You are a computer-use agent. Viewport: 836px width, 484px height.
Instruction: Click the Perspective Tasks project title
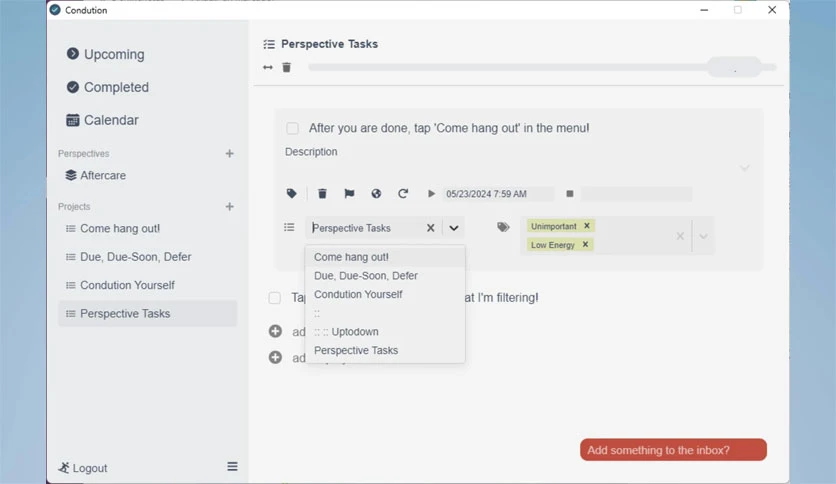[x=329, y=44]
